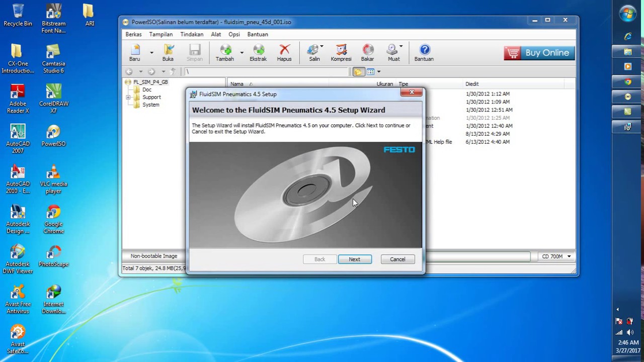Select Camtasia Studio 6 desktop icon
Screen dimensions: 644x362
(x=53, y=58)
